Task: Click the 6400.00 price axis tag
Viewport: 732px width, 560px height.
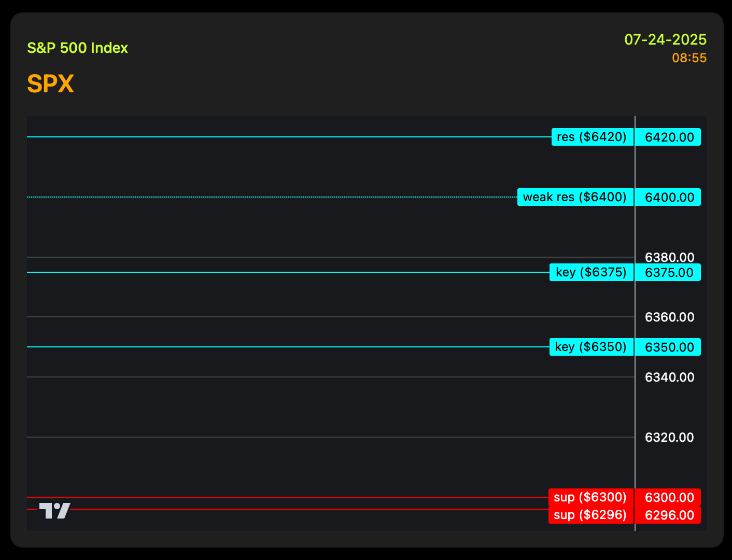Action: [x=668, y=197]
